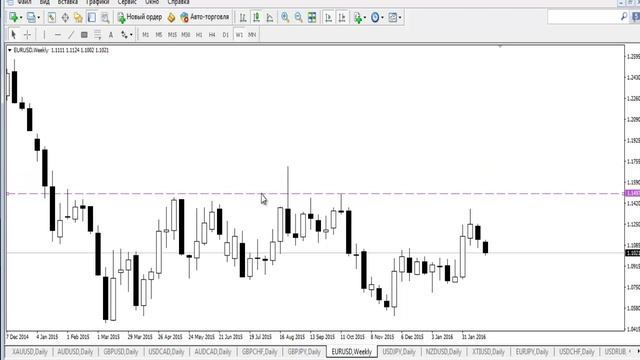The width and height of the screenshot is (640, 360).
Task: Show the Navigator panel with star-folder icon
Action: coord(78,17)
